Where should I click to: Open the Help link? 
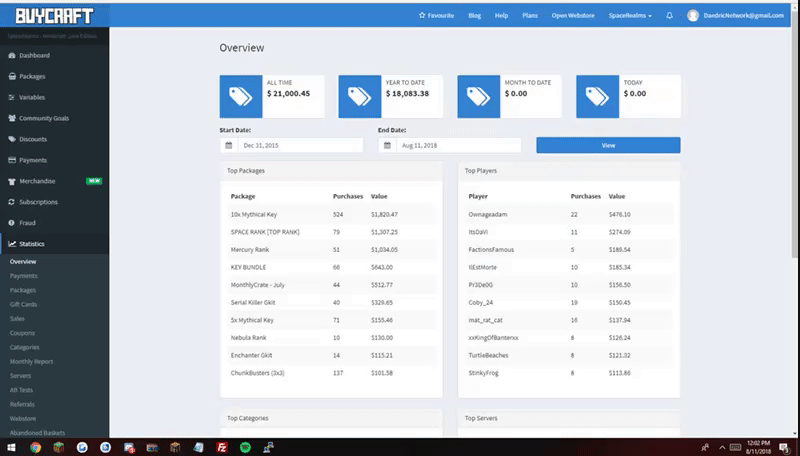[x=501, y=15]
